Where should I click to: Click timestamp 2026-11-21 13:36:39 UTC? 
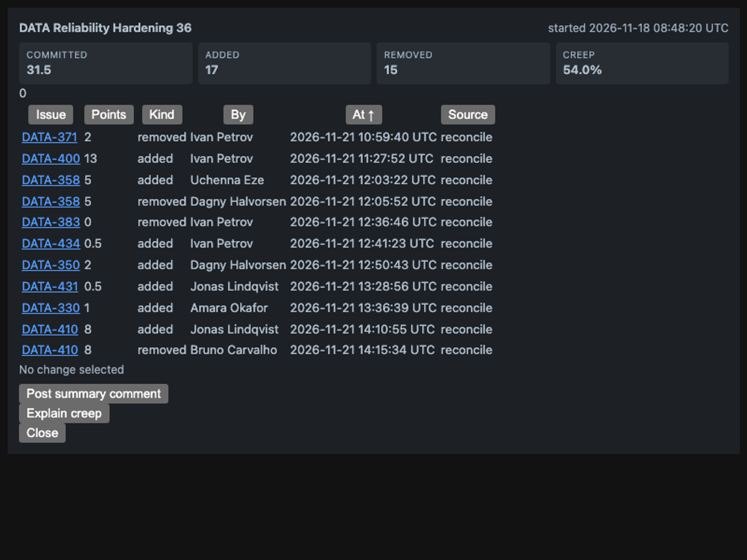point(364,308)
